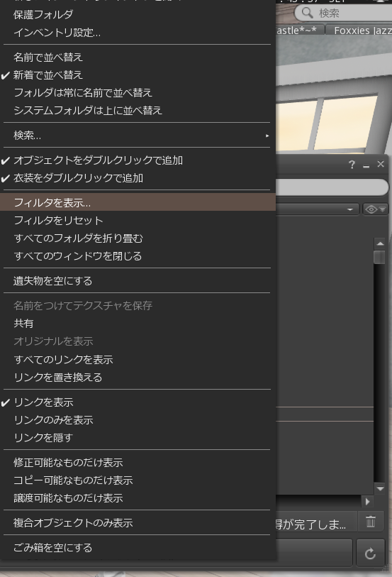Click the circular refresh arrow button

[370, 553]
